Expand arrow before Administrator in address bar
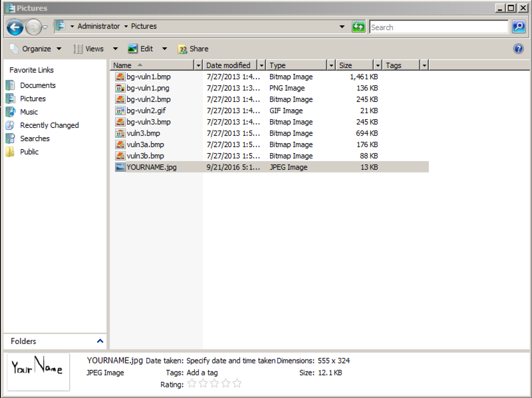532x398 pixels. (x=72, y=26)
